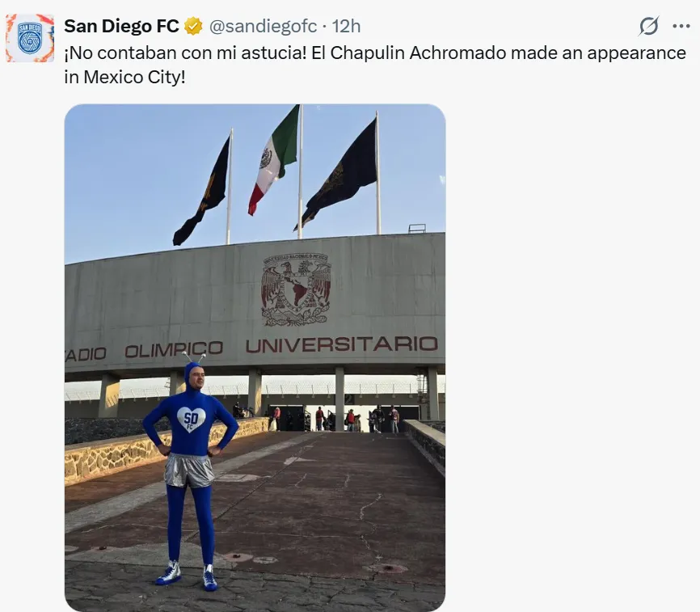Click the San Diego FC display name

(121, 27)
